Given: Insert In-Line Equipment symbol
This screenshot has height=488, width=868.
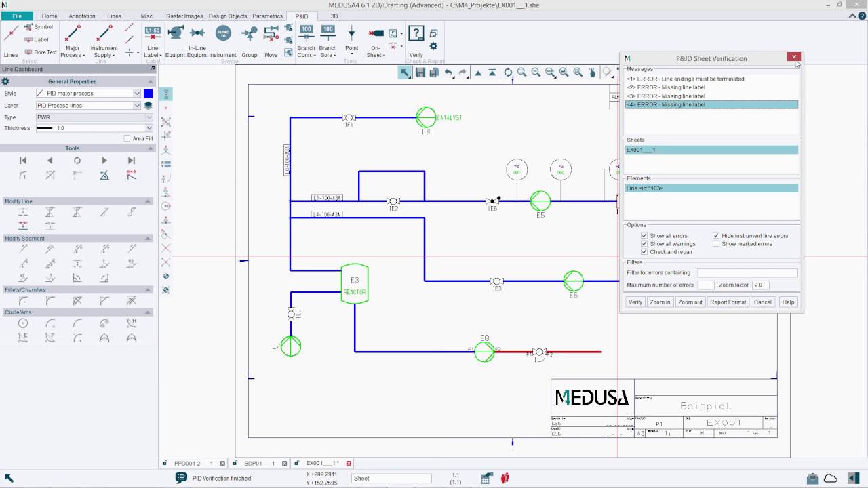Looking at the screenshot, I should tap(197, 40).
